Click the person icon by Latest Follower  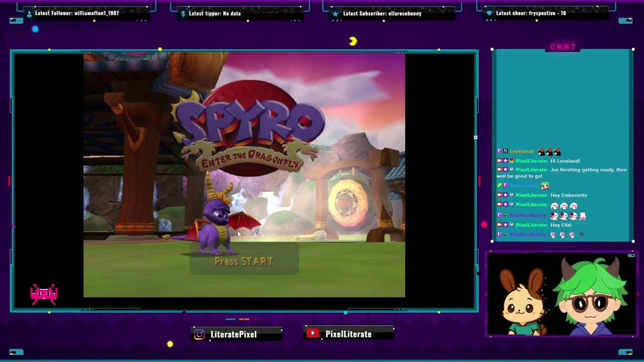[29, 14]
